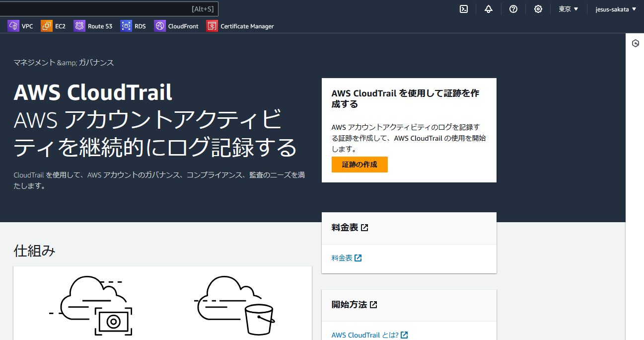This screenshot has width=644, height=340.
Task: Click external link icon beside 開始方法 heading
Action: point(373,305)
